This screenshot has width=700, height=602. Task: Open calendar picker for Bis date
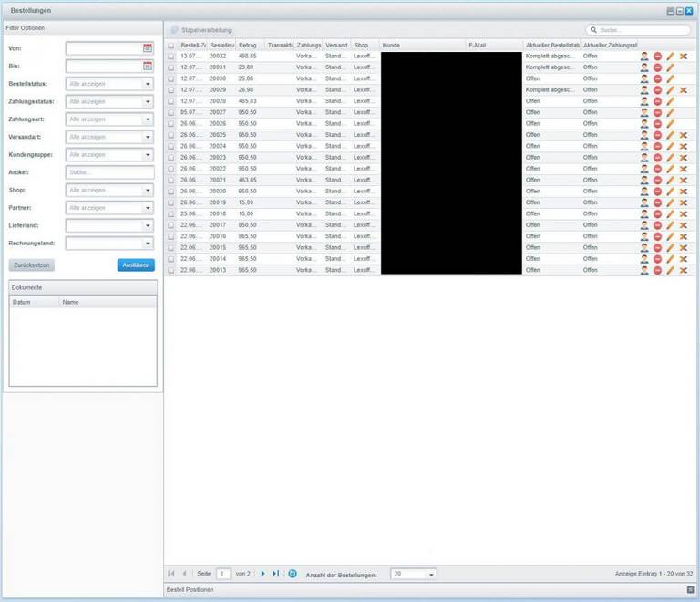coord(148,66)
